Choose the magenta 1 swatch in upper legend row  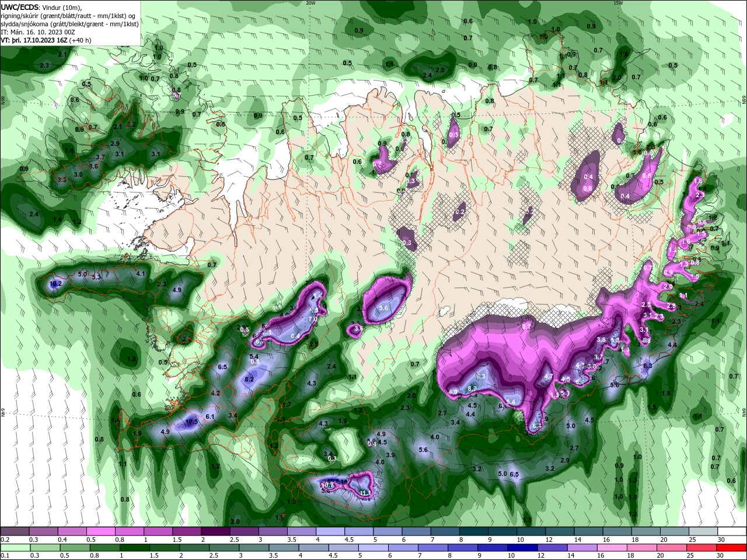pyautogui.click(x=158, y=531)
